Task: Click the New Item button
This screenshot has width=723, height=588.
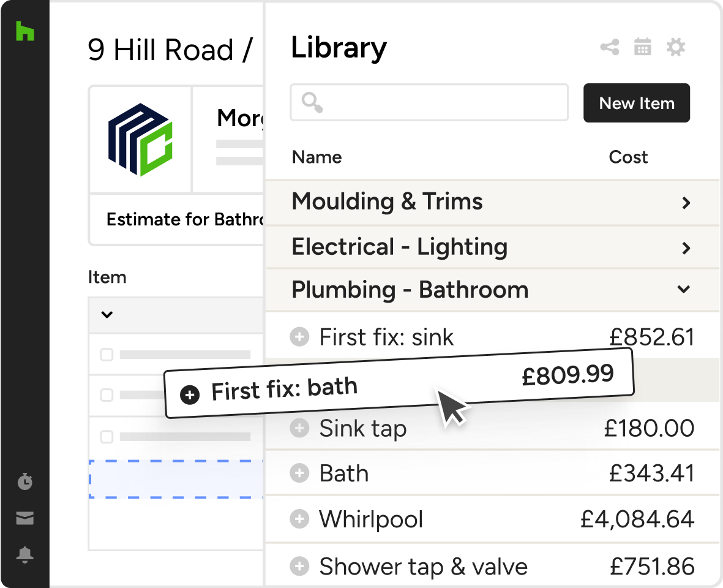Action: [636, 103]
